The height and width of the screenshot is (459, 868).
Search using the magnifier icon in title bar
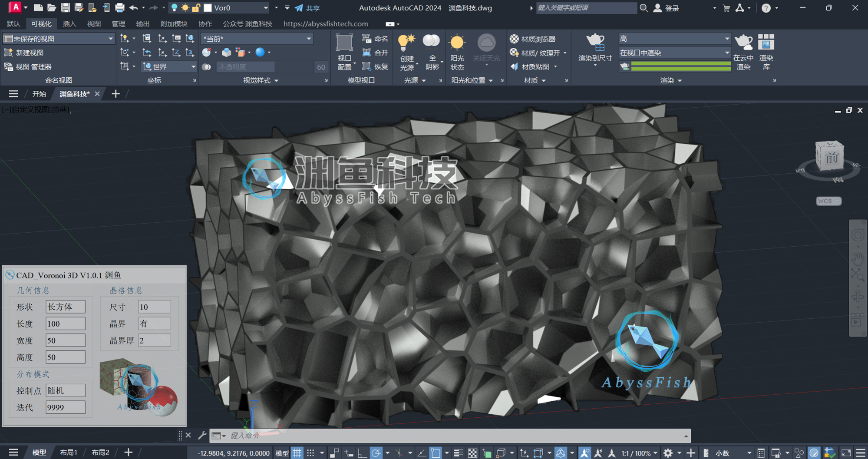644,8
